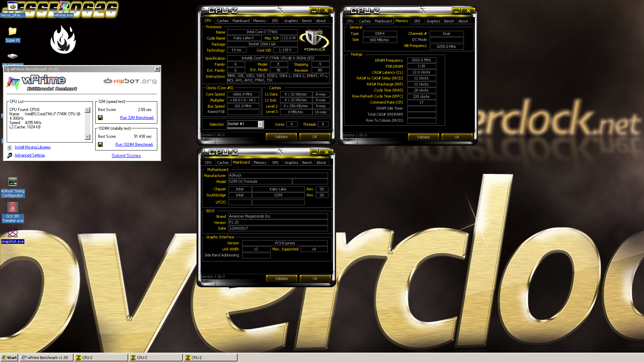Select the first CPU-Z taskbar button
The width and height of the screenshot is (644, 362).
101,358
